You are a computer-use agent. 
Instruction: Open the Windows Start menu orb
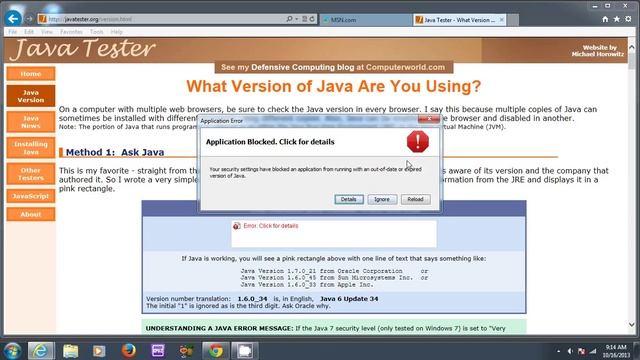point(12,351)
